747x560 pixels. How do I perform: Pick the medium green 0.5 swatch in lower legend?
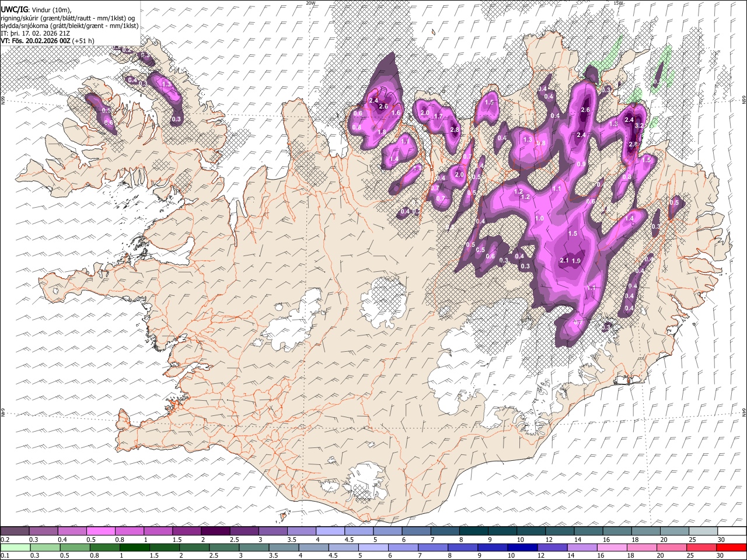[75, 547]
